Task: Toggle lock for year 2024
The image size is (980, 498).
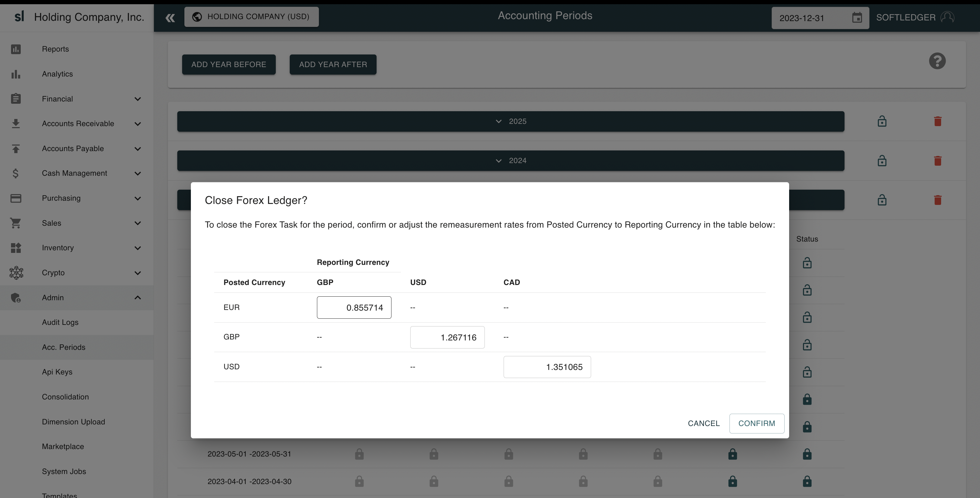Action: [x=882, y=161]
